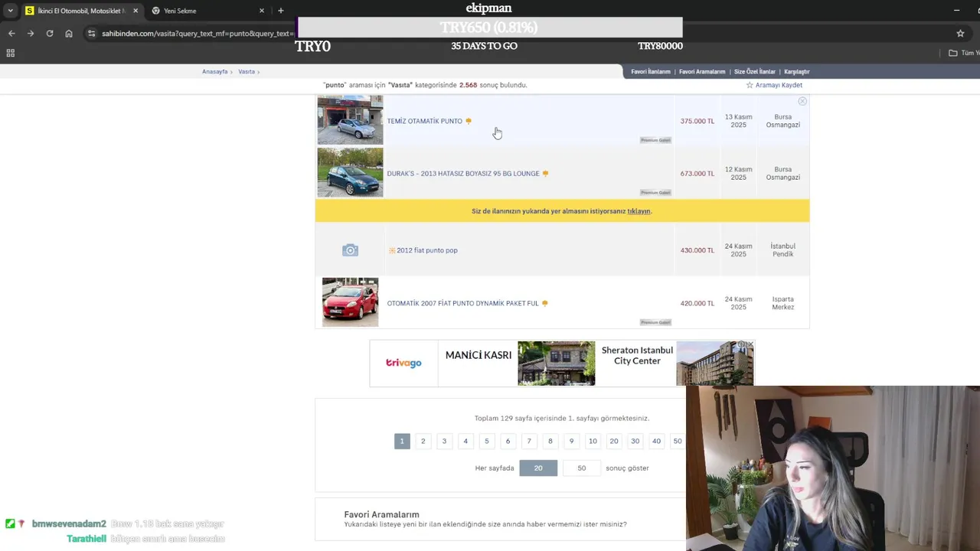Screen dimensions: 980x551
Task: Dismiss the premium listing box close icon
Action: (802, 101)
